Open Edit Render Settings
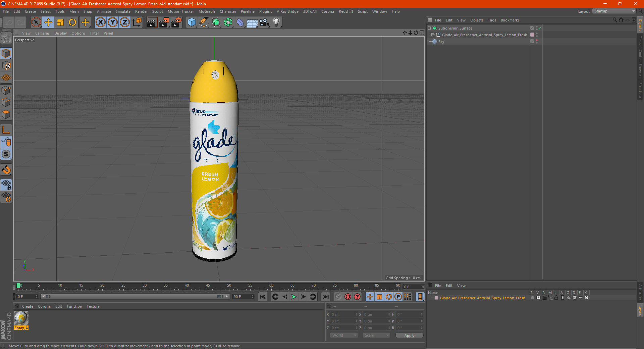Screen dimensions: 644x349 [176, 22]
